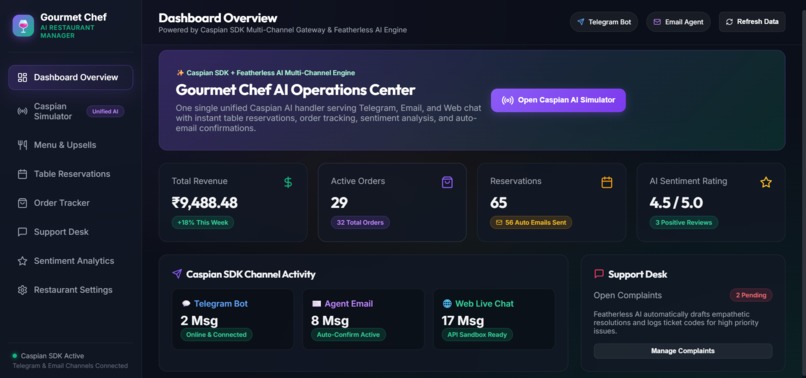Screen dimensions: 806x378
Task: Click the paper plane icon beside Channel Activity
Action: click(x=177, y=274)
